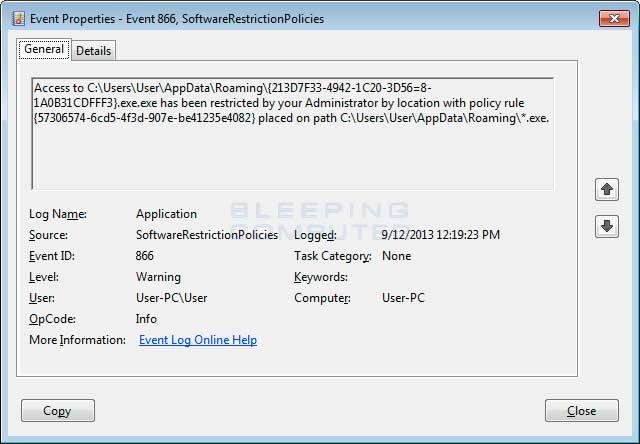This screenshot has height=444, width=640.
Task: Click the Source label
Action: 48,235
